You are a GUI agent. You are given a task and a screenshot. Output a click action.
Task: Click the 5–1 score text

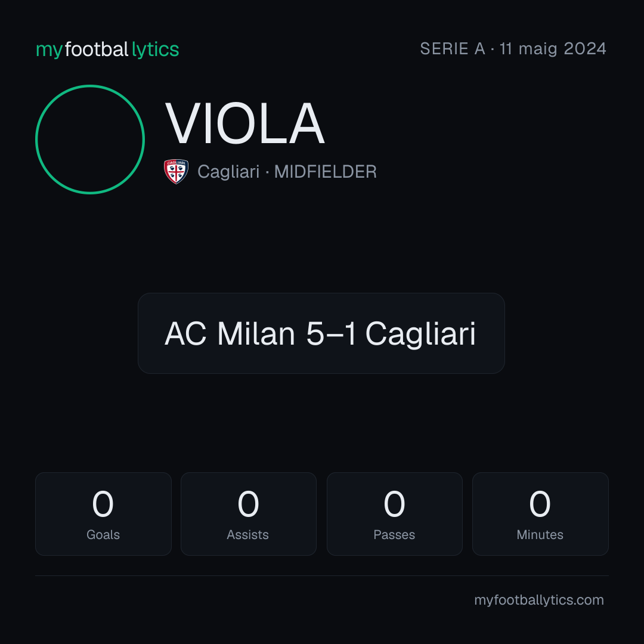click(331, 333)
